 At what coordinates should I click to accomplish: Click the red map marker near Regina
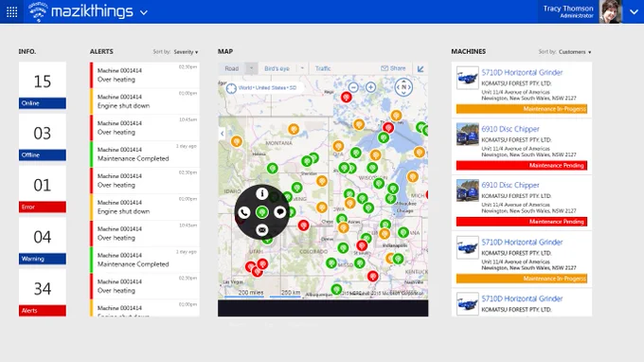tap(347, 97)
